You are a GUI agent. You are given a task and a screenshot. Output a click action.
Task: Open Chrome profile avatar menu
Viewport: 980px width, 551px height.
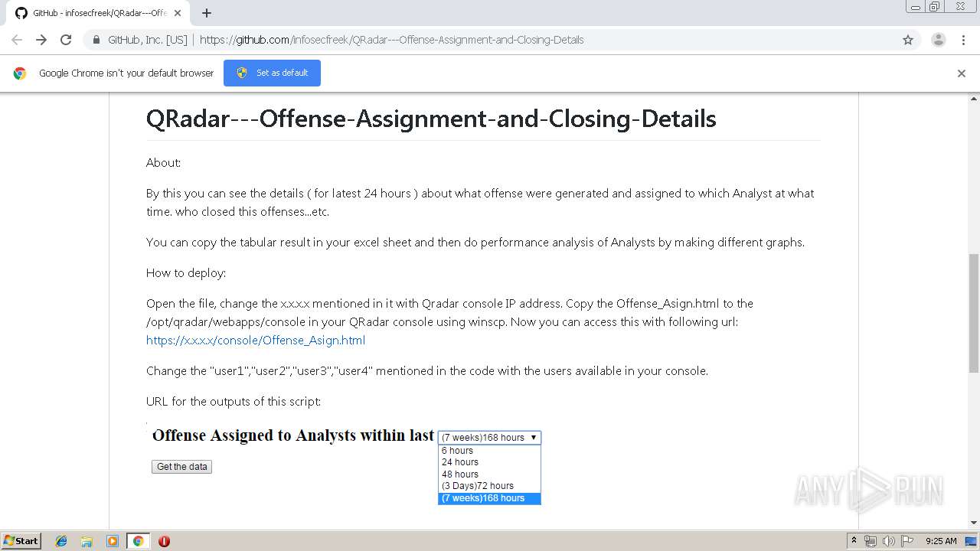tap(939, 40)
